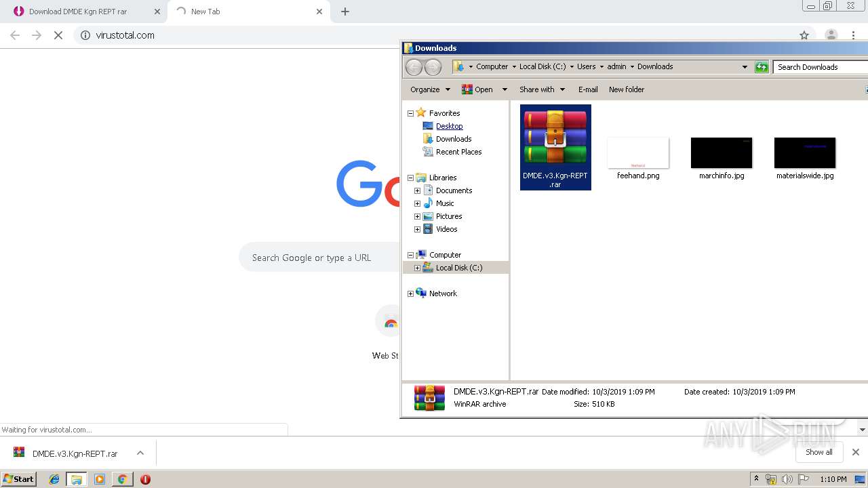Open a new browser tab
Image resolution: width=868 pixels, height=488 pixels.
tap(345, 12)
